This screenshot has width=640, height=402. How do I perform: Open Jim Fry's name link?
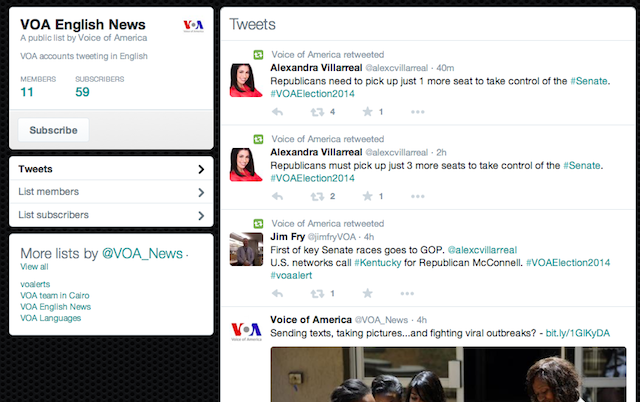click(287, 237)
